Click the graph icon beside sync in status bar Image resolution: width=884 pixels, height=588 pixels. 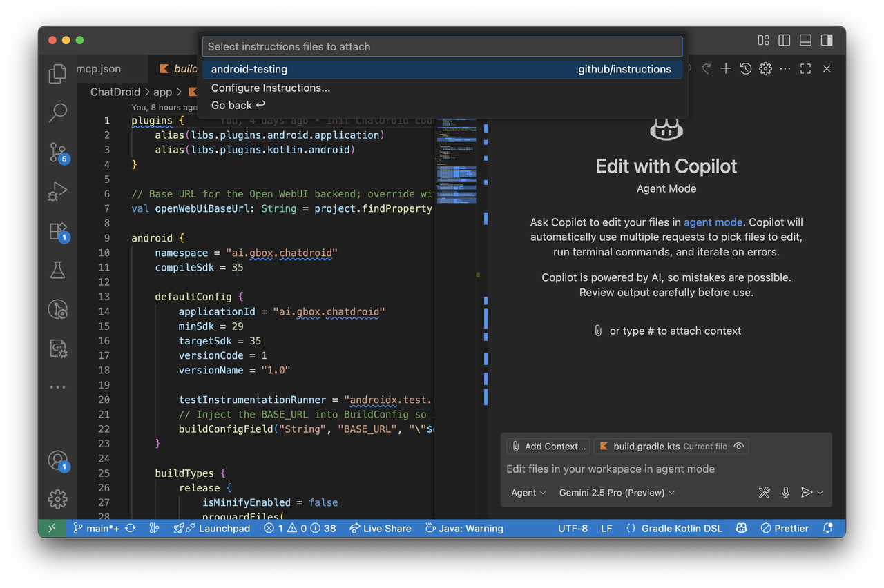tap(154, 528)
